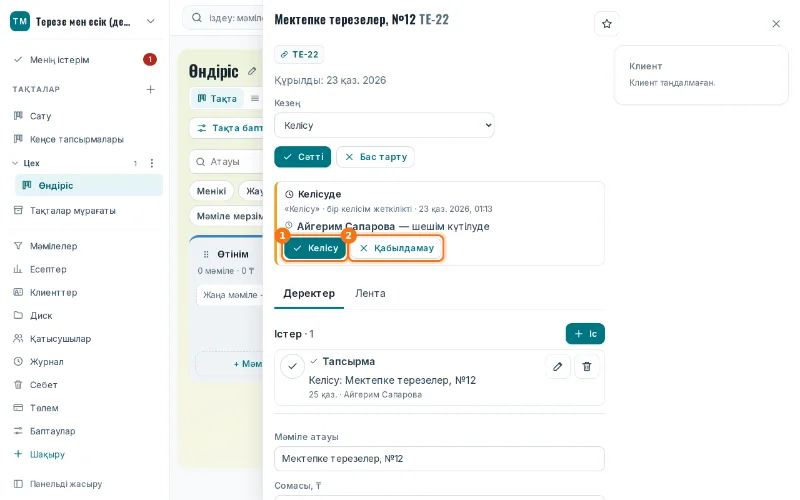
Task: Approve with the Келісу button
Action: tap(315, 248)
